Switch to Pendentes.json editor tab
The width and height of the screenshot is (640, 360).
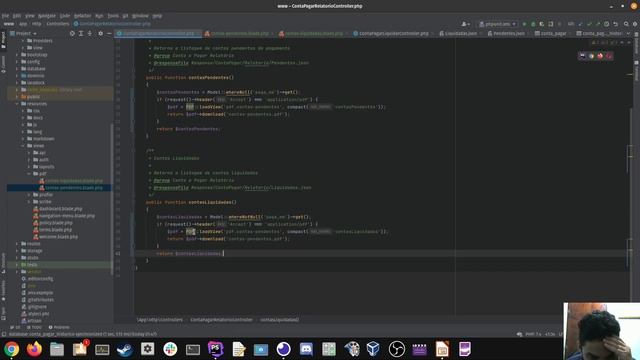pos(506,33)
